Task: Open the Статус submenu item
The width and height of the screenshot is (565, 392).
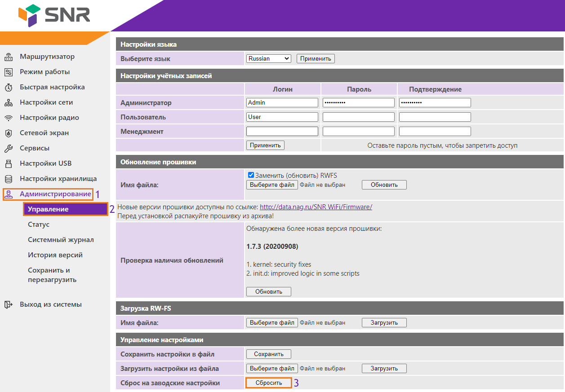Action: click(39, 225)
